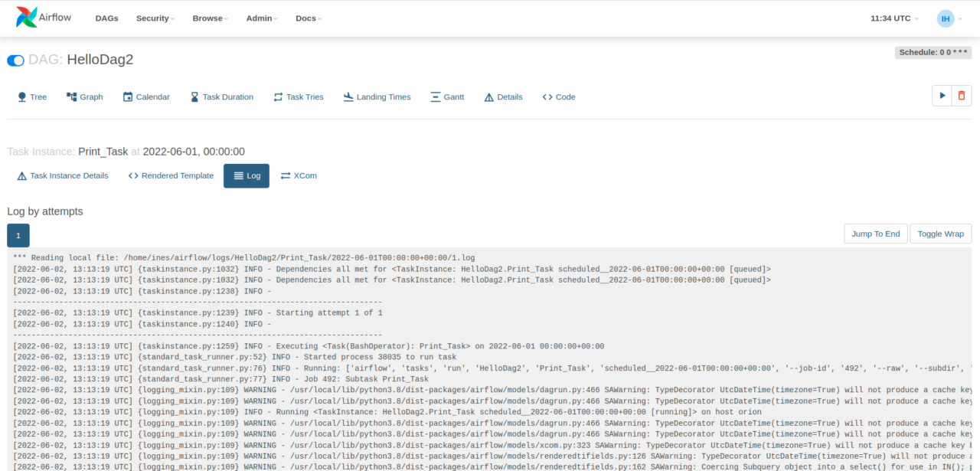View the Task Duration chart
This screenshot has width=980, height=471.
[x=222, y=96]
